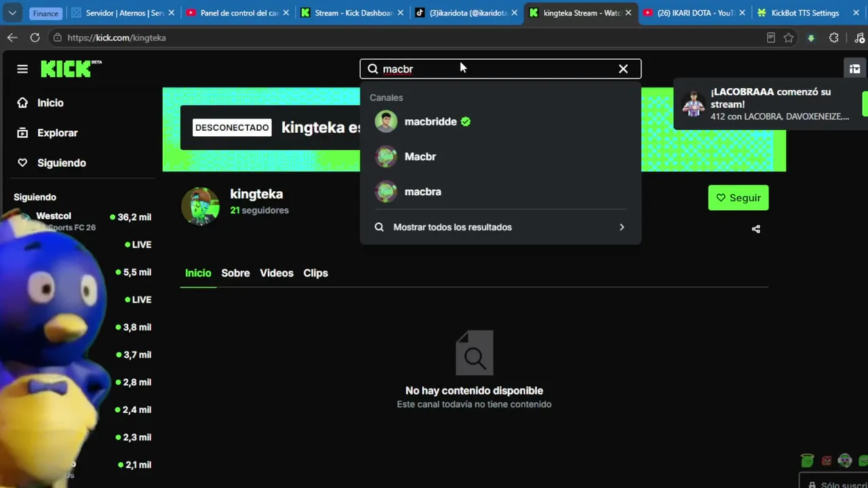Image resolution: width=868 pixels, height=488 pixels.
Task: Switch to the Panel de control del canal tab
Action: click(237, 13)
